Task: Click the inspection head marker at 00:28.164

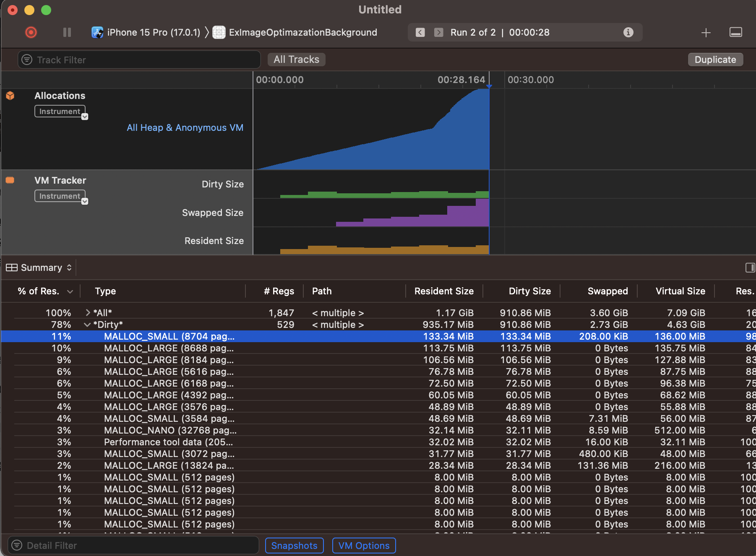Action: click(x=489, y=86)
